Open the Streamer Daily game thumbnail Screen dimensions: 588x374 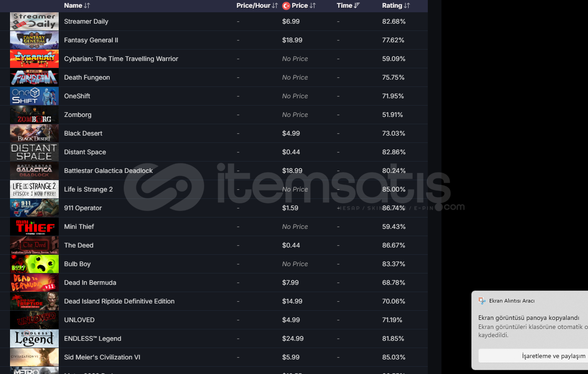[x=34, y=21]
